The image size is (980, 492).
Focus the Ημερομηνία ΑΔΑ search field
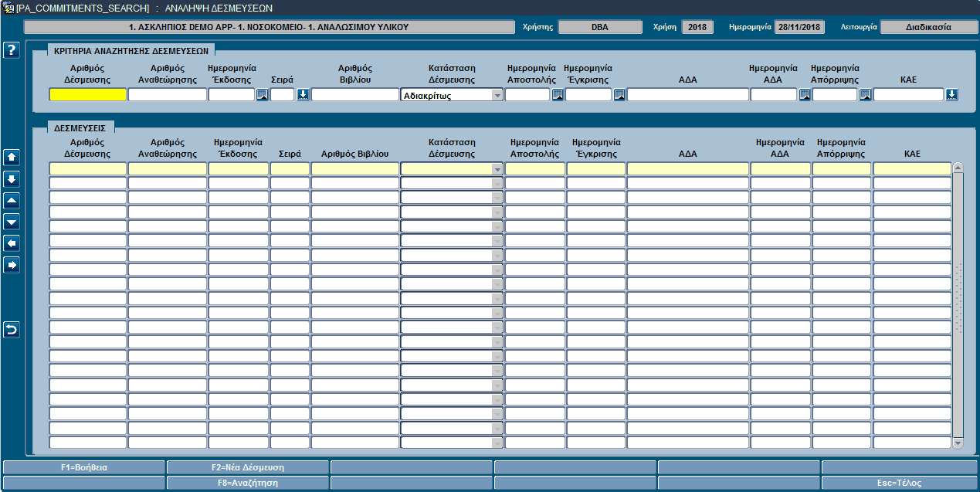pyautogui.click(x=774, y=95)
